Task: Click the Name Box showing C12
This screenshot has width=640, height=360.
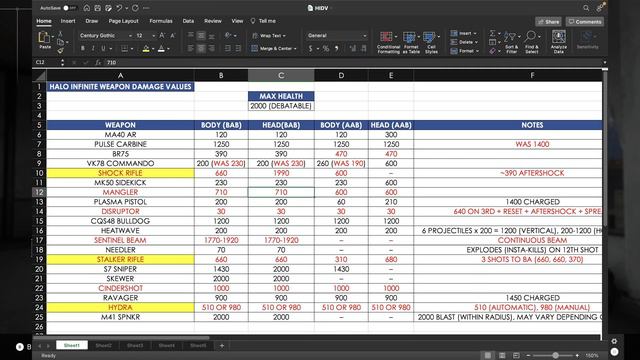Action: (47, 62)
